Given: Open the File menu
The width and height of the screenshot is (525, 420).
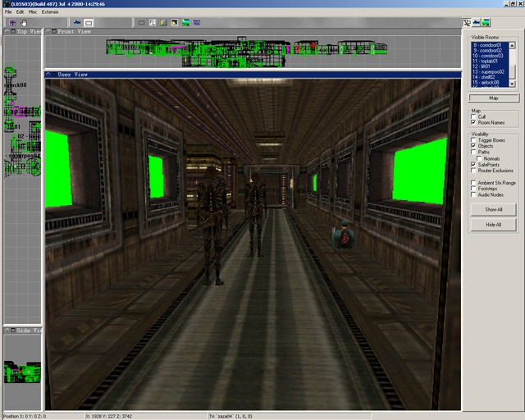Looking at the screenshot, I should (8, 12).
